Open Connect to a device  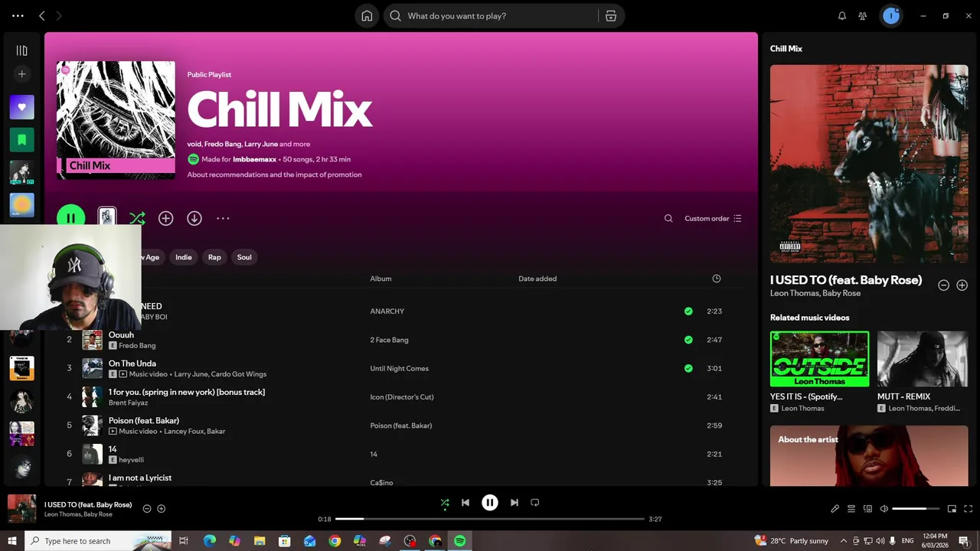[867, 509]
